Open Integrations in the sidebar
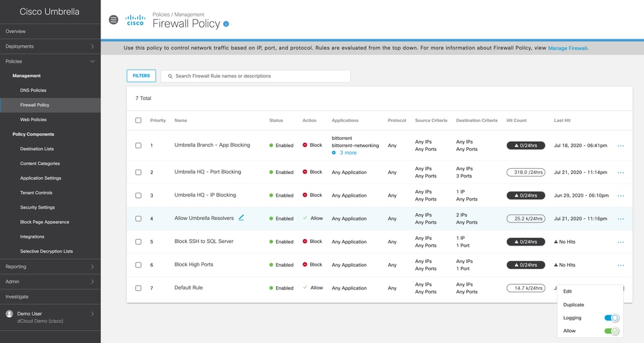Viewport: 644px width, 343px height. (x=32, y=237)
